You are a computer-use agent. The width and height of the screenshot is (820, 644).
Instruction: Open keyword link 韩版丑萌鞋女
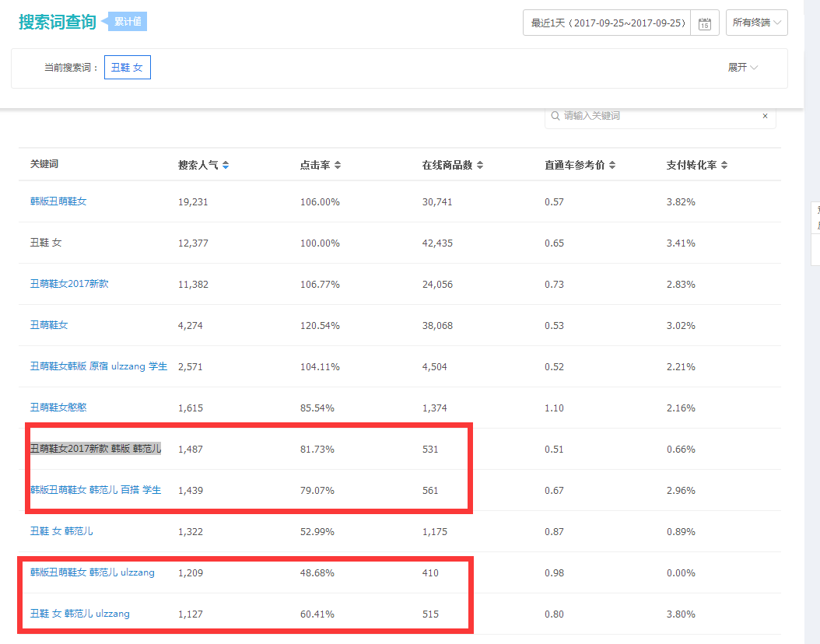pos(58,201)
